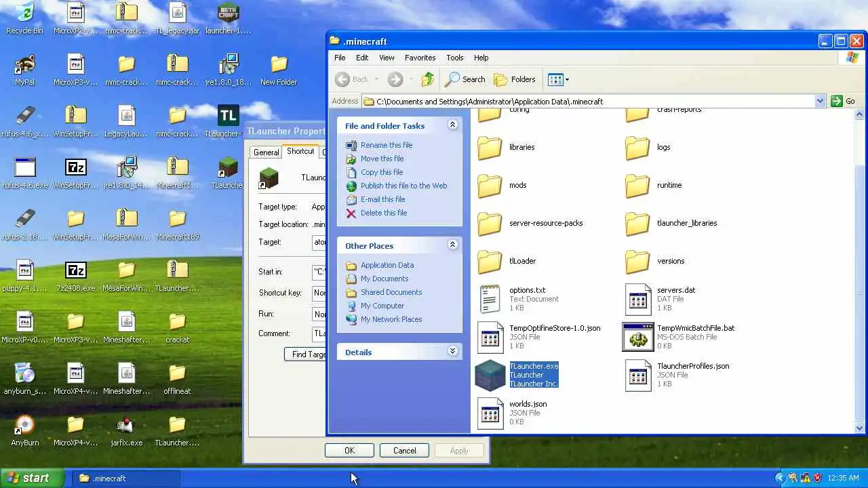The height and width of the screenshot is (488, 868).
Task: Select the server-resource-packs folder
Action: coord(530,223)
